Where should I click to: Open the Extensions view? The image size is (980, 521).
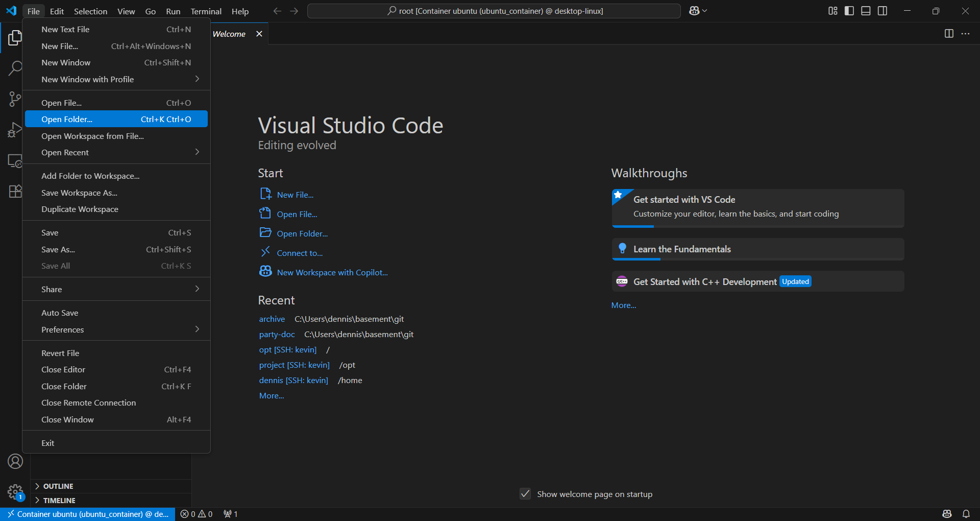pos(15,191)
